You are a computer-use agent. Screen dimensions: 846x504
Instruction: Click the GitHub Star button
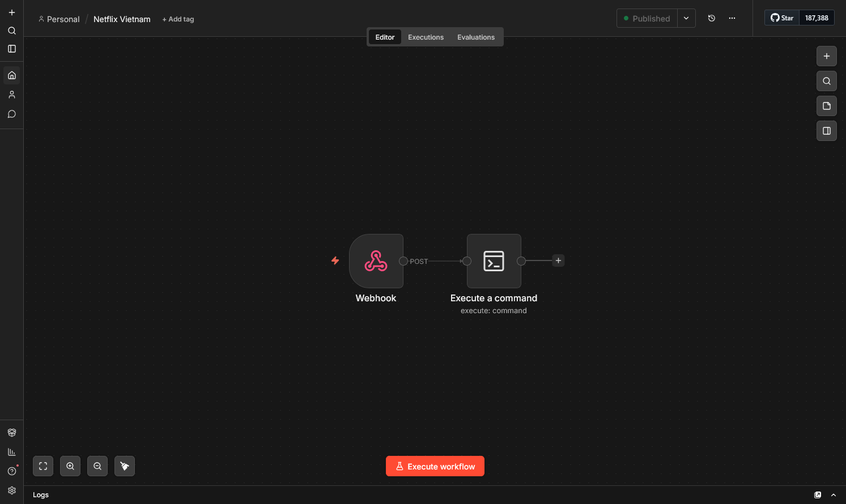click(x=782, y=18)
